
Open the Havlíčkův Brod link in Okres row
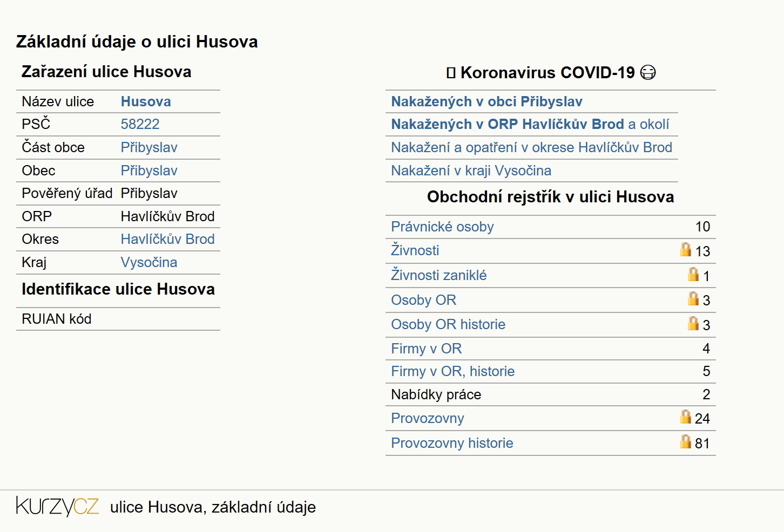pos(167,239)
